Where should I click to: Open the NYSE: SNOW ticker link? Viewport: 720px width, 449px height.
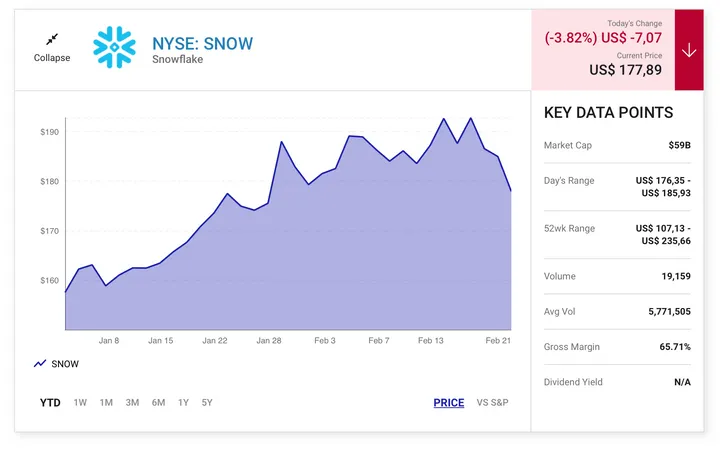(202, 43)
